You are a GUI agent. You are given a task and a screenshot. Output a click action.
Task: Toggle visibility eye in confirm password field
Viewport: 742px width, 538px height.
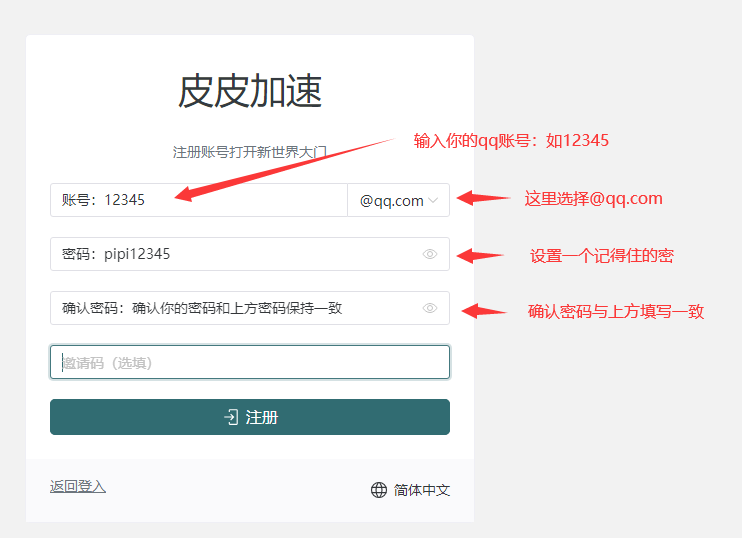[430, 308]
